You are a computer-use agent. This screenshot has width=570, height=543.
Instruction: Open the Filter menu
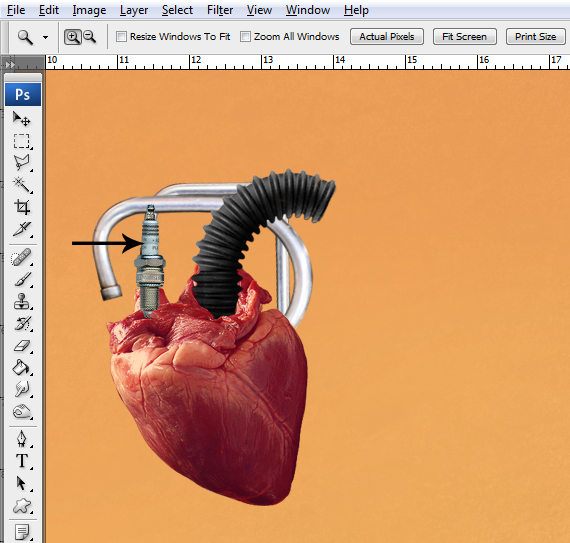pyautogui.click(x=220, y=10)
